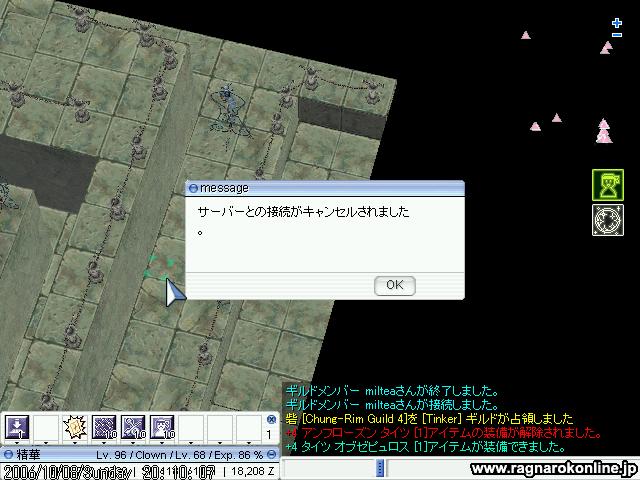
Task: Open the arrow under the starburst item slot
Action: (75, 442)
